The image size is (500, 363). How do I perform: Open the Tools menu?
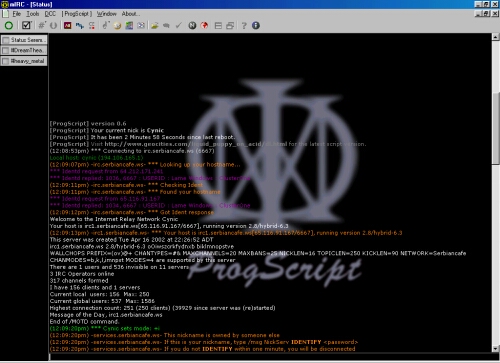(x=33, y=14)
